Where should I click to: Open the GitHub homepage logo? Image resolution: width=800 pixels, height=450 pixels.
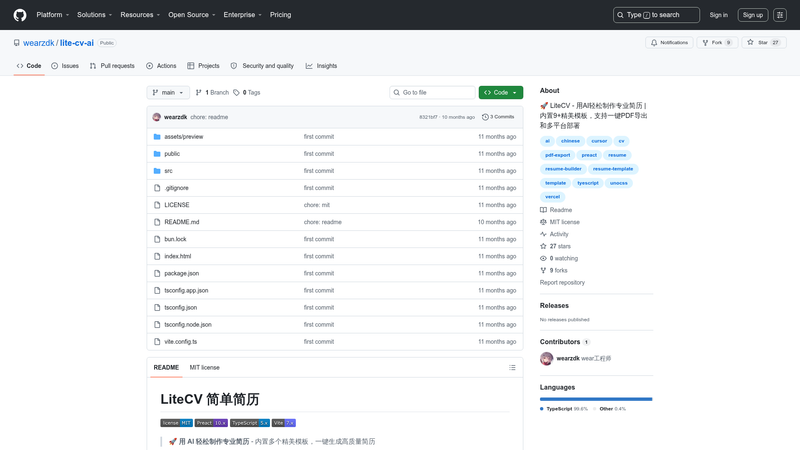coord(20,15)
